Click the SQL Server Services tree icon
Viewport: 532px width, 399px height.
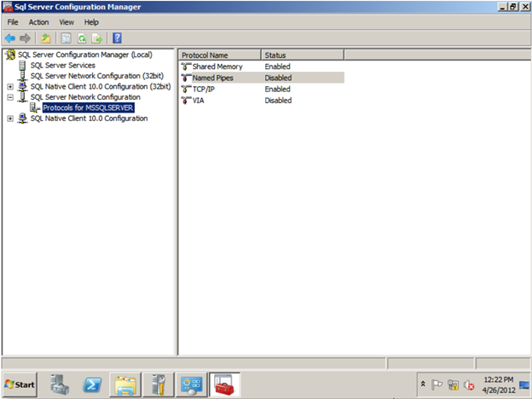click(22, 65)
